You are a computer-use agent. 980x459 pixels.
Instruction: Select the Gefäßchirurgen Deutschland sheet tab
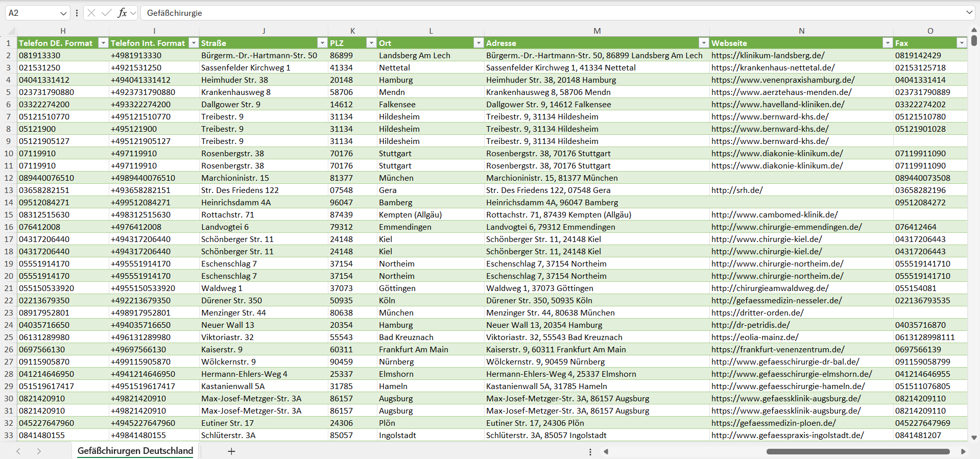tap(135, 451)
